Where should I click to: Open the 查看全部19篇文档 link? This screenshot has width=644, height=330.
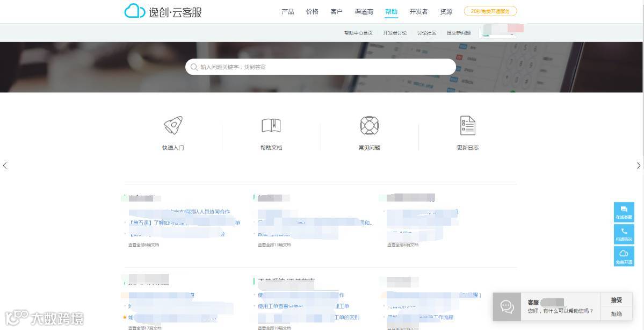point(274,328)
